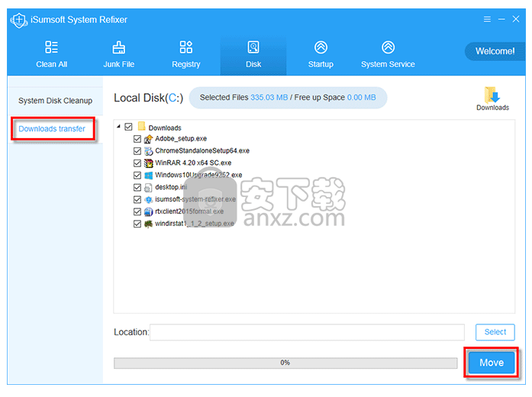Uncheck the WinRAR 4.20 x64 SC.exe checkbox

coord(137,163)
